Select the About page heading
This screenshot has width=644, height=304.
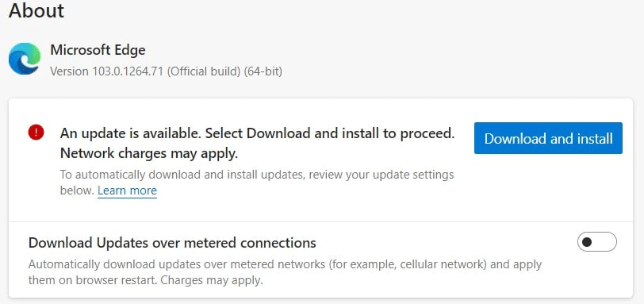[36, 10]
